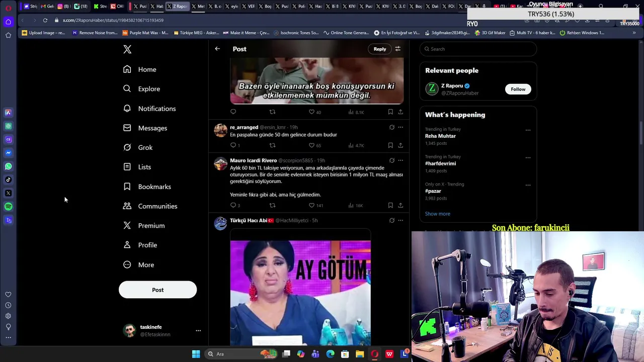This screenshot has height=362, width=644.
Task: Repost the re_arranged reply
Action: tap(272, 145)
